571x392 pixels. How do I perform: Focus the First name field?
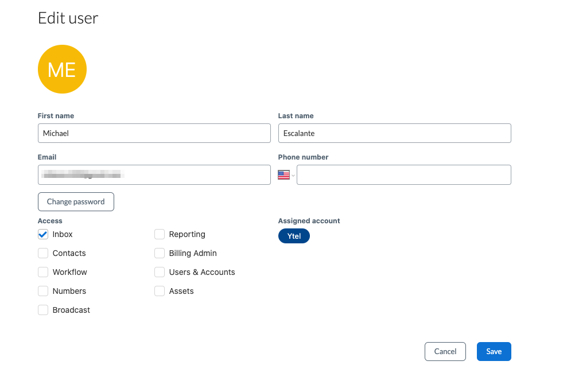(154, 133)
